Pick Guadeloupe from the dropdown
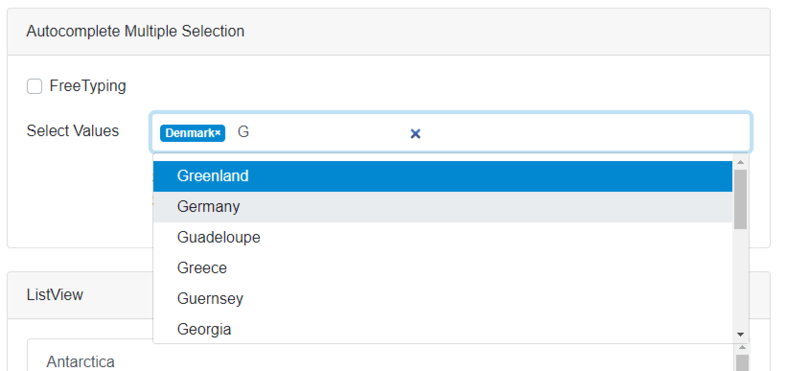 tap(442, 237)
